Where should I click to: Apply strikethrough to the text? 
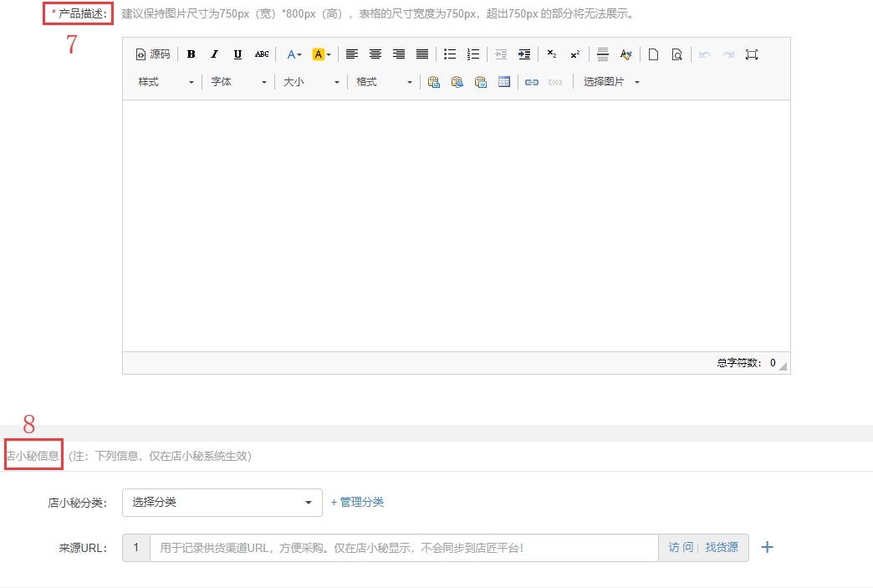pos(262,54)
